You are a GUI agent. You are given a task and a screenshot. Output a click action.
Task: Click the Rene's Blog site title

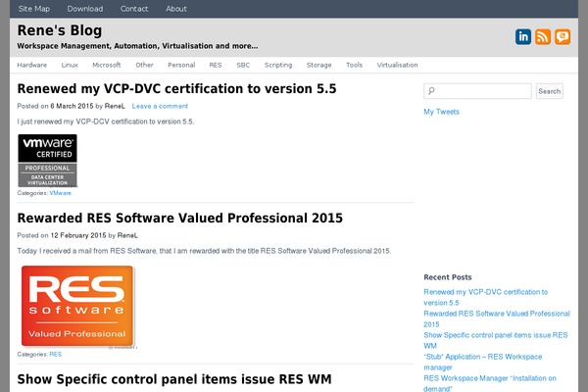[x=60, y=30]
